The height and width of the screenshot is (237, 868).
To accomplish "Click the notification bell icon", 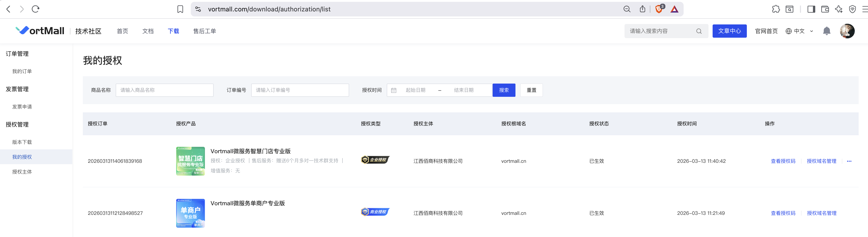I will coord(826,31).
